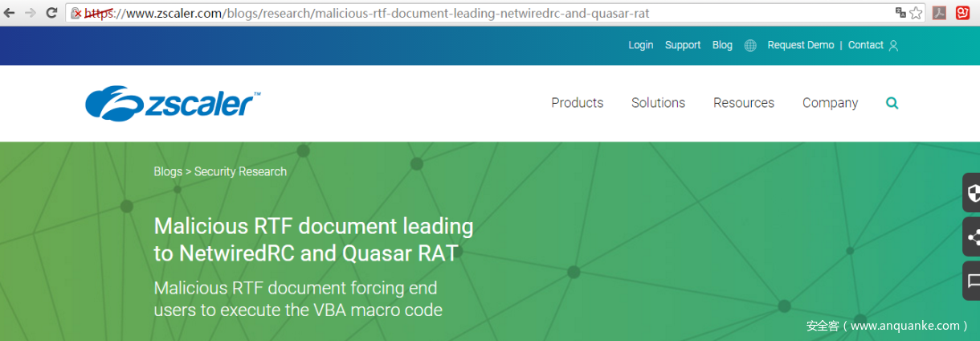Open the Contact link
Viewport: 980px width, 341px height.
[x=866, y=45]
